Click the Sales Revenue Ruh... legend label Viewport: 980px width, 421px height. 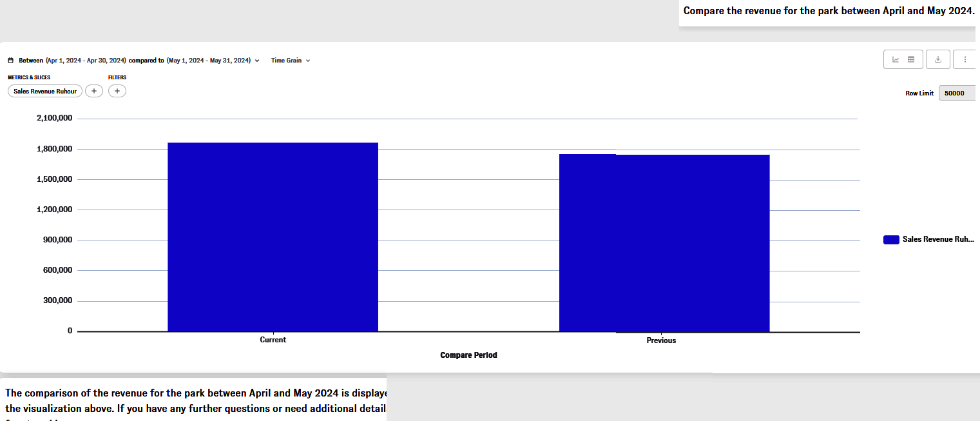[938, 239]
